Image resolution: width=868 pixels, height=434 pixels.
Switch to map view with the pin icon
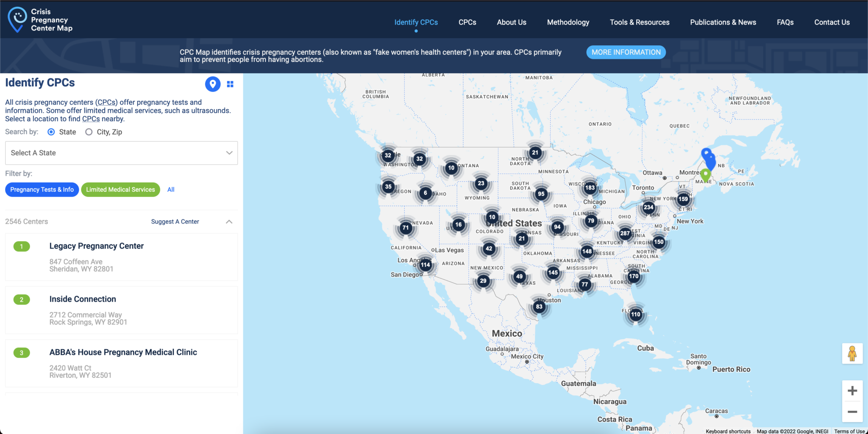click(213, 84)
